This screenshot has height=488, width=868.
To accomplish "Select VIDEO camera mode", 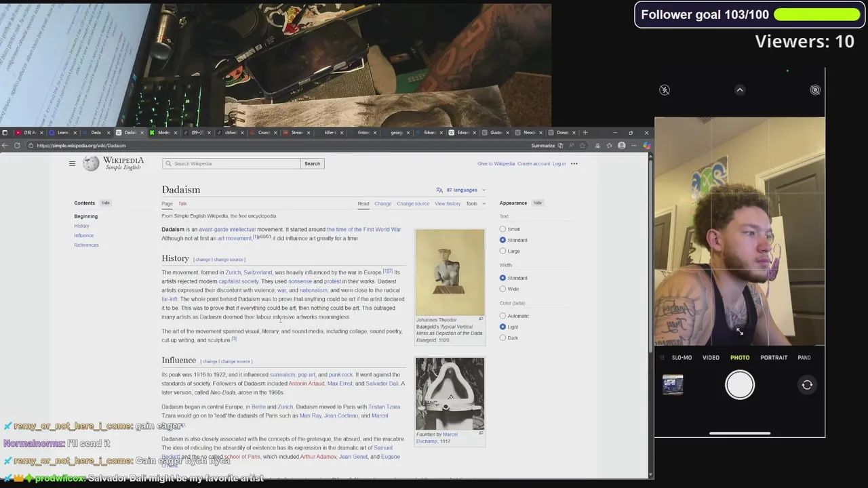I will point(711,357).
